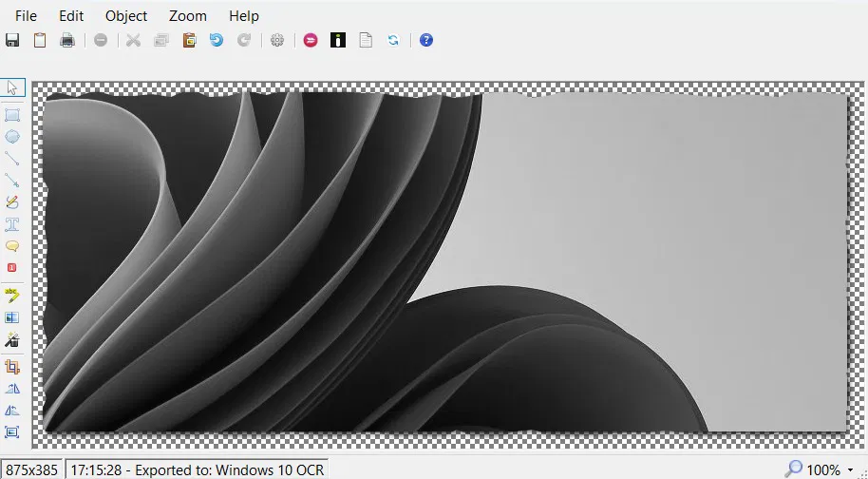Select the draw arrow tool

12,180
